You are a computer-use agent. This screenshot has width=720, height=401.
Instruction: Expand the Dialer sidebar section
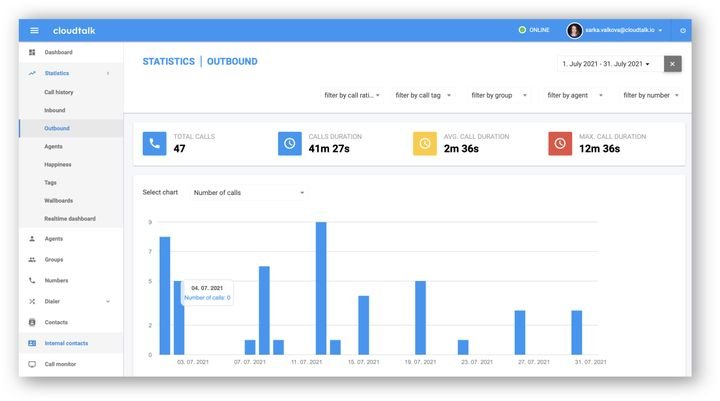coord(108,301)
